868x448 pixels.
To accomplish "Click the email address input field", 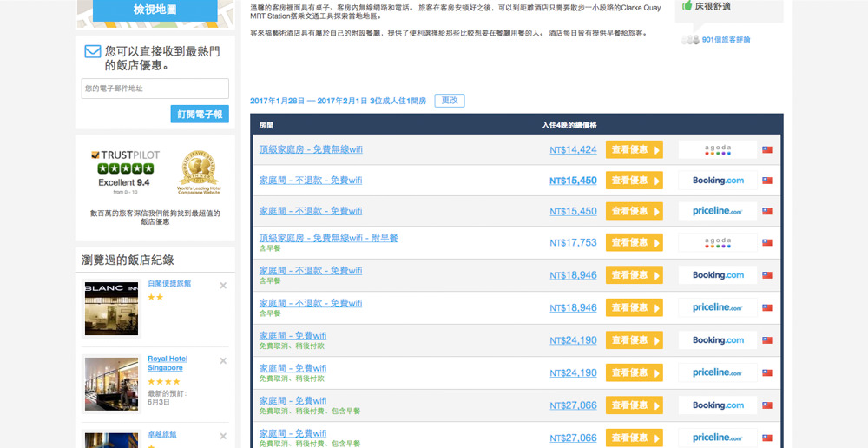I will [155, 89].
